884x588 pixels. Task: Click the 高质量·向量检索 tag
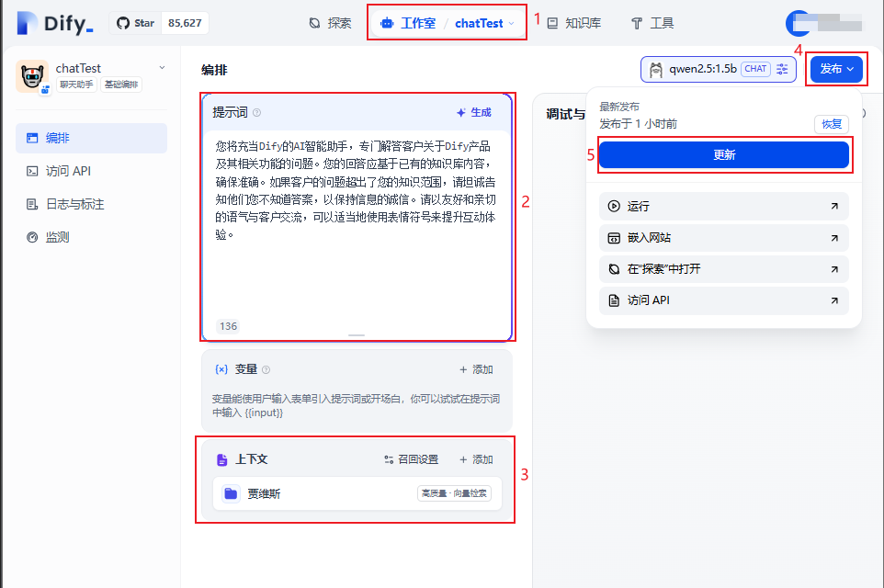454,493
